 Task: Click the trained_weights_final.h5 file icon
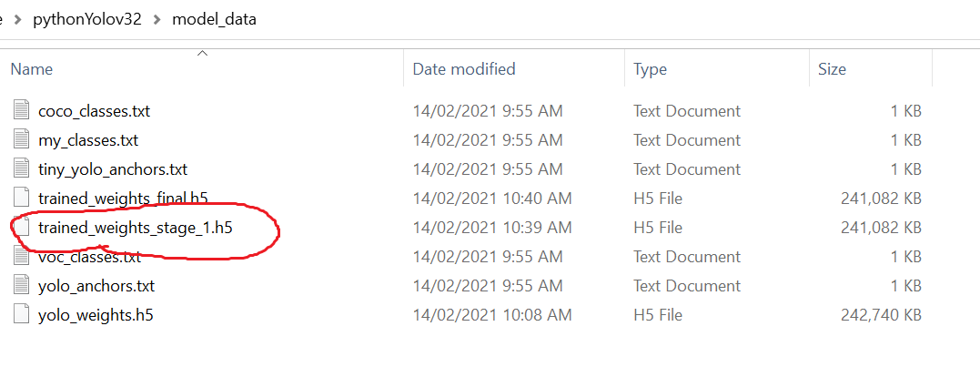(22, 199)
